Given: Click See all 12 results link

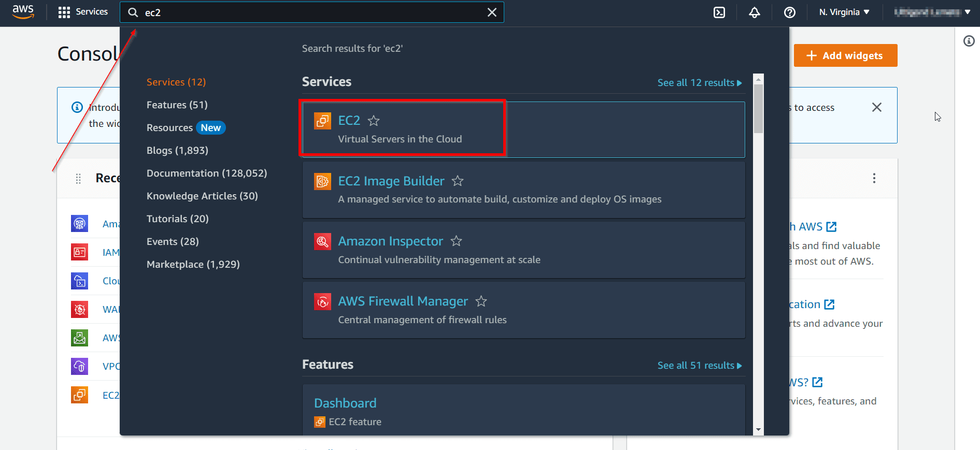Looking at the screenshot, I should (x=700, y=82).
